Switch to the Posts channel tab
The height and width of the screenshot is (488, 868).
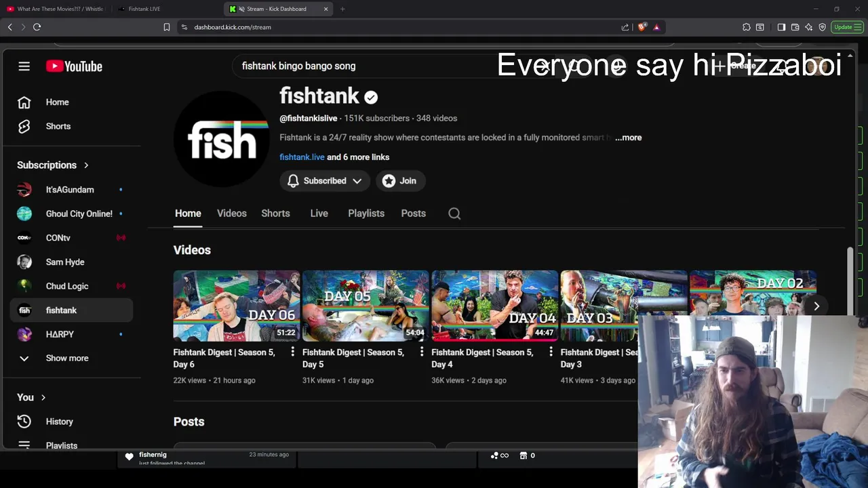pos(413,213)
